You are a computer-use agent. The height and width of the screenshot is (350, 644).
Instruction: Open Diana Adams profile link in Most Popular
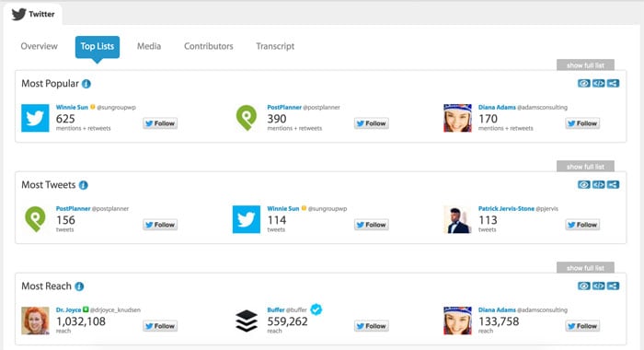(497, 108)
